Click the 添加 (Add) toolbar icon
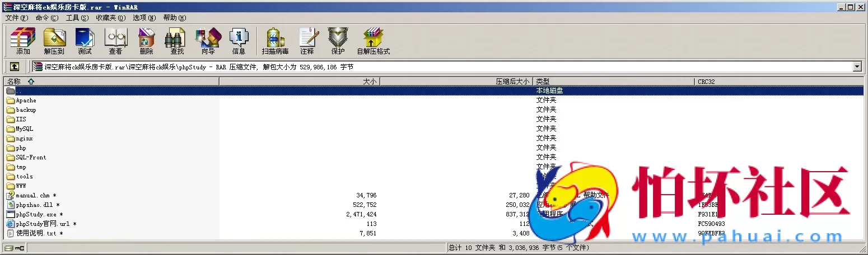 23,41
